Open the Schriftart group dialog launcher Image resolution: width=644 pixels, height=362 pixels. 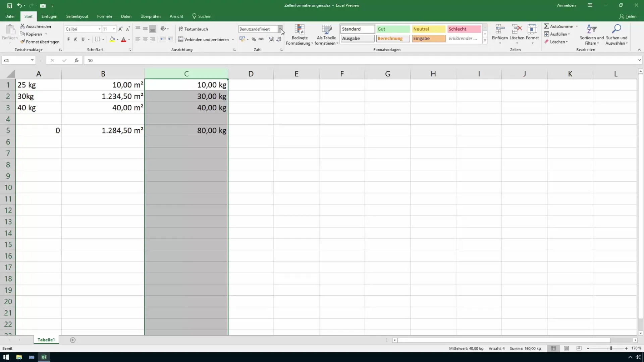tap(130, 50)
